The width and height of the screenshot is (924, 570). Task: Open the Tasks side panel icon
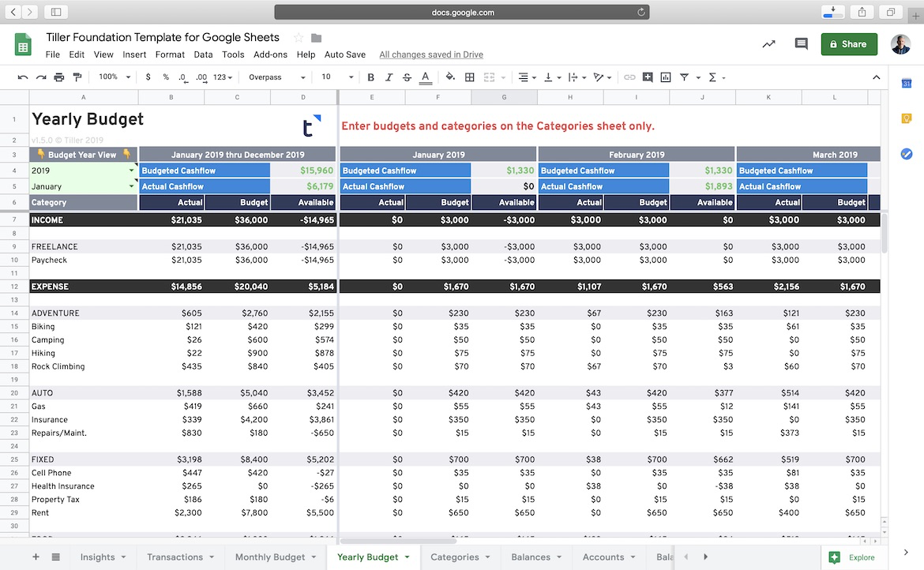pyautogui.click(x=907, y=154)
